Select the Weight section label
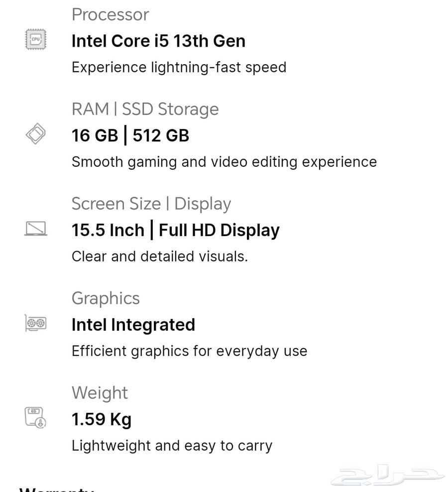The image size is (448, 492). coord(100,393)
